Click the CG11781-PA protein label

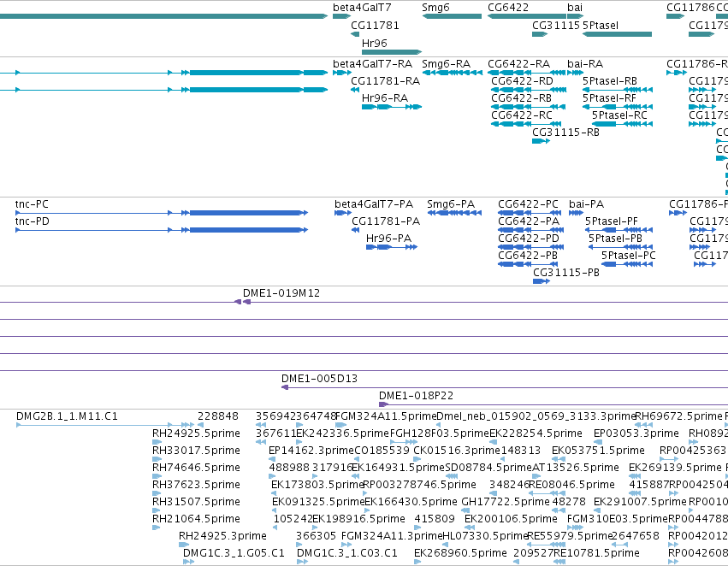coord(386,221)
